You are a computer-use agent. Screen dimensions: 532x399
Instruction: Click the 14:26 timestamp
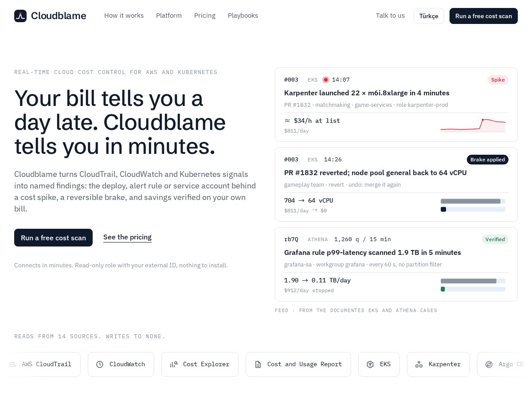click(333, 160)
